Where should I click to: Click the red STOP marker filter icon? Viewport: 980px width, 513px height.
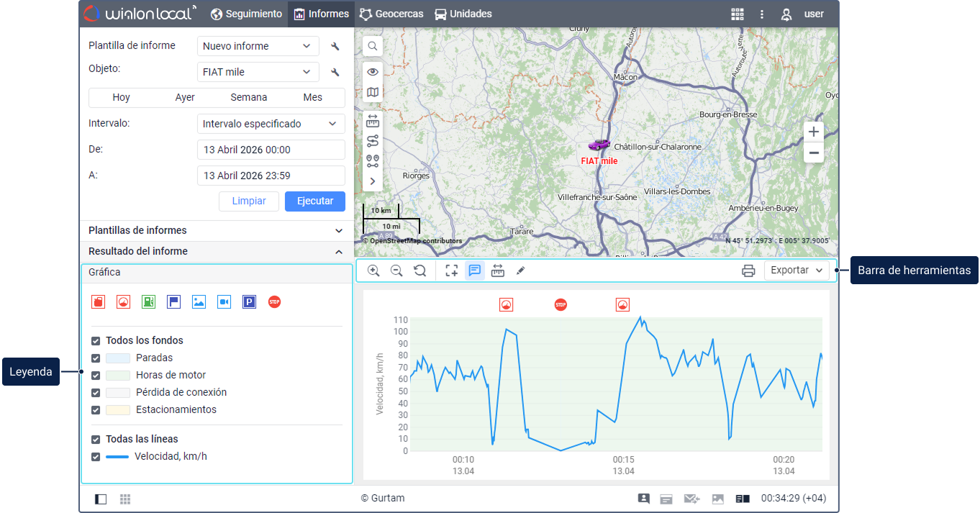click(274, 302)
